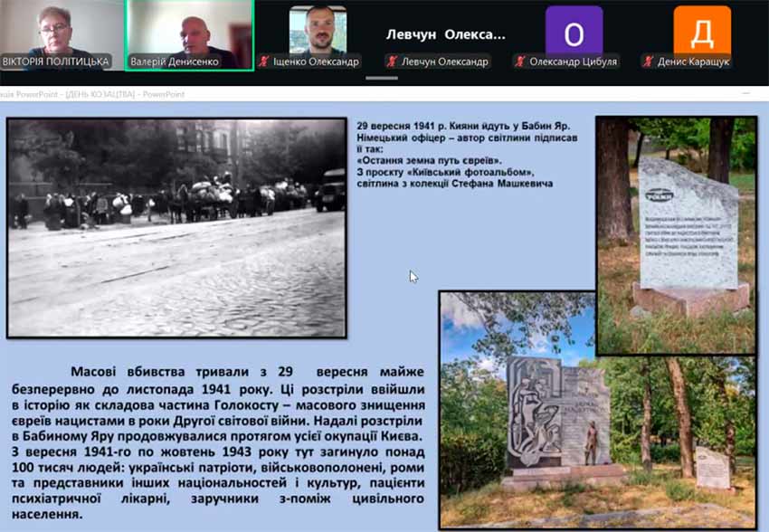The width and height of the screenshot is (769, 532).
Task: Click muted microphone icon of Левчун Олександр
Action: click(393, 62)
